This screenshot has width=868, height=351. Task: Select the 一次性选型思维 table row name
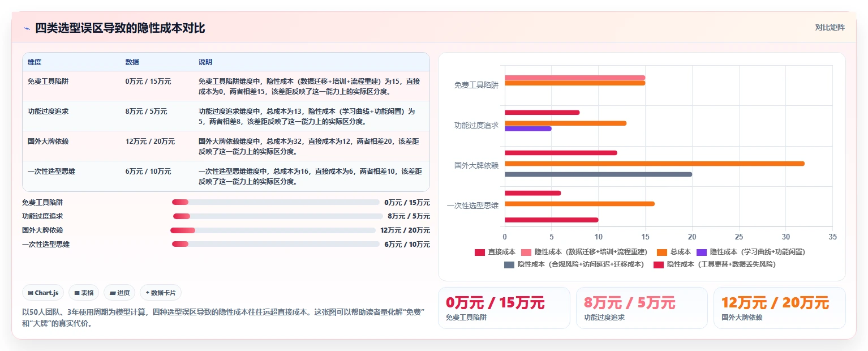tap(51, 172)
